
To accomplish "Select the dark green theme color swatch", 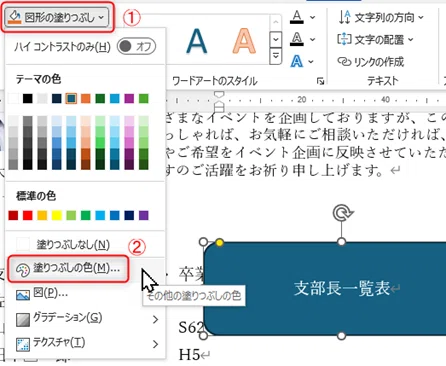I will [100, 98].
